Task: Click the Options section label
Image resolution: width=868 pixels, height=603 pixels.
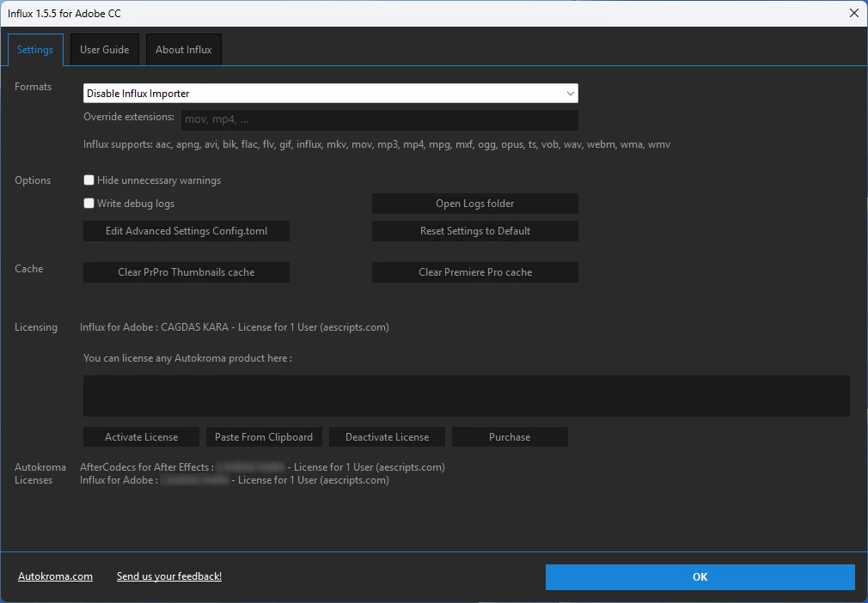Action: 33,180
